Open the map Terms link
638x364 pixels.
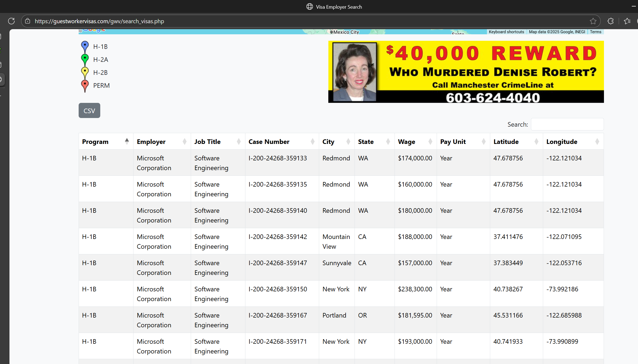pos(595,32)
